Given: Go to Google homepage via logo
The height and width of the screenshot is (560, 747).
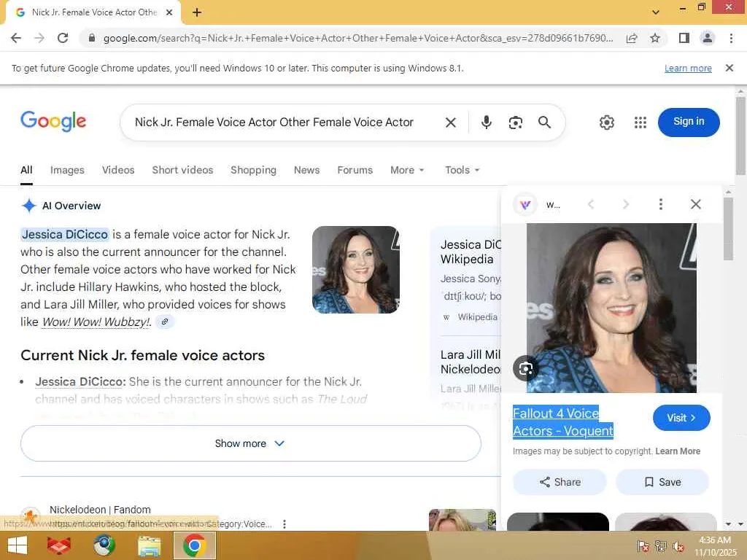Looking at the screenshot, I should tap(53, 121).
